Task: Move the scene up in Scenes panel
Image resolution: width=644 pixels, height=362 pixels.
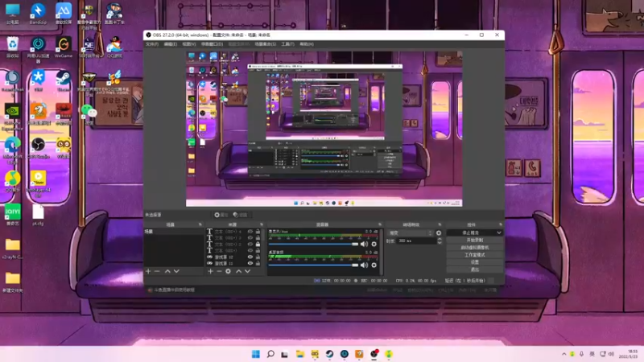Action: click(x=167, y=271)
